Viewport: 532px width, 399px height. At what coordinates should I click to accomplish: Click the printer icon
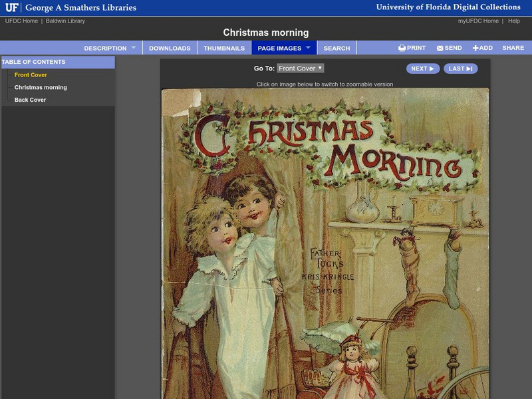click(402, 48)
